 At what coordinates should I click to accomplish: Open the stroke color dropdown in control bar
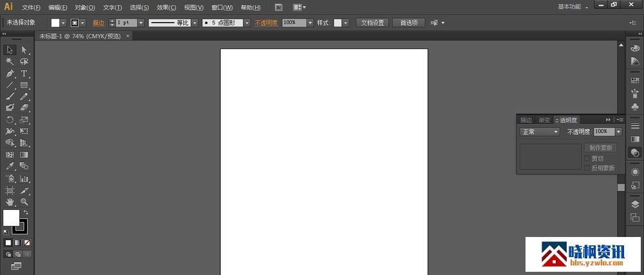pos(82,23)
